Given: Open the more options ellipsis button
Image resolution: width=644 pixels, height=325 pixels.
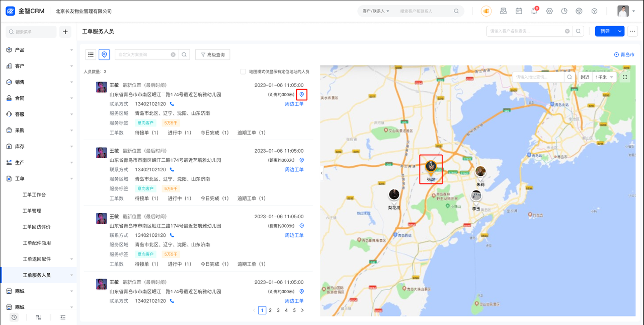Looking at the screenshot, I should pyautogui.click(x=632, y=31).
